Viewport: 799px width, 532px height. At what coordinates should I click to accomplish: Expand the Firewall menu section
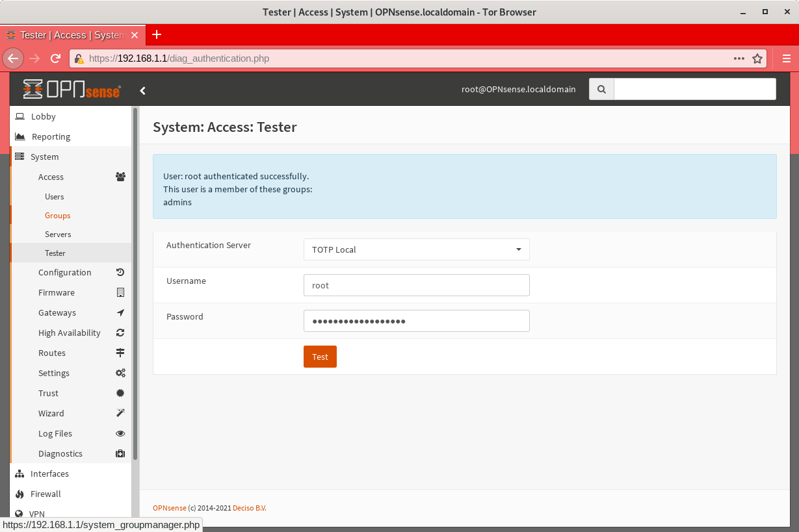tap(46, 494)
